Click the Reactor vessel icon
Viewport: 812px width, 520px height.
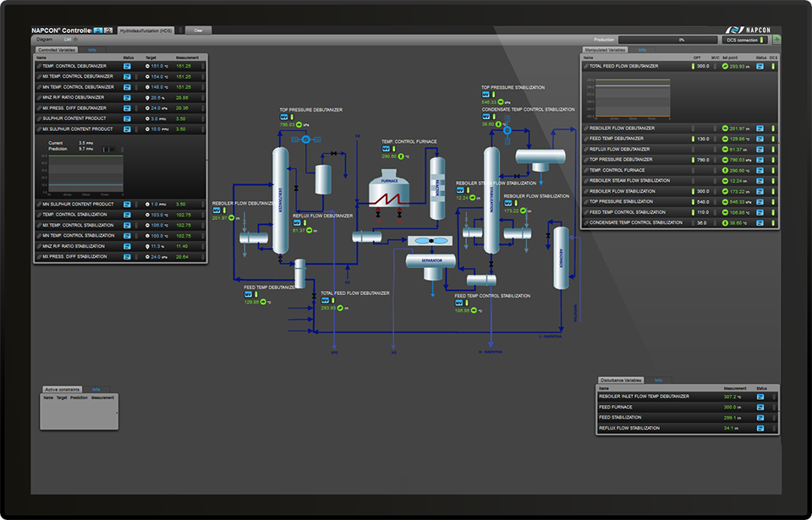coord(437,188)
